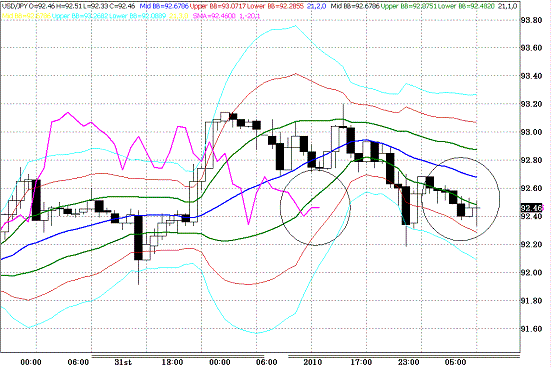Click the 92.00 price axis label
The height and width of the screenshot is (368, 551).
[x=531, y=273]
